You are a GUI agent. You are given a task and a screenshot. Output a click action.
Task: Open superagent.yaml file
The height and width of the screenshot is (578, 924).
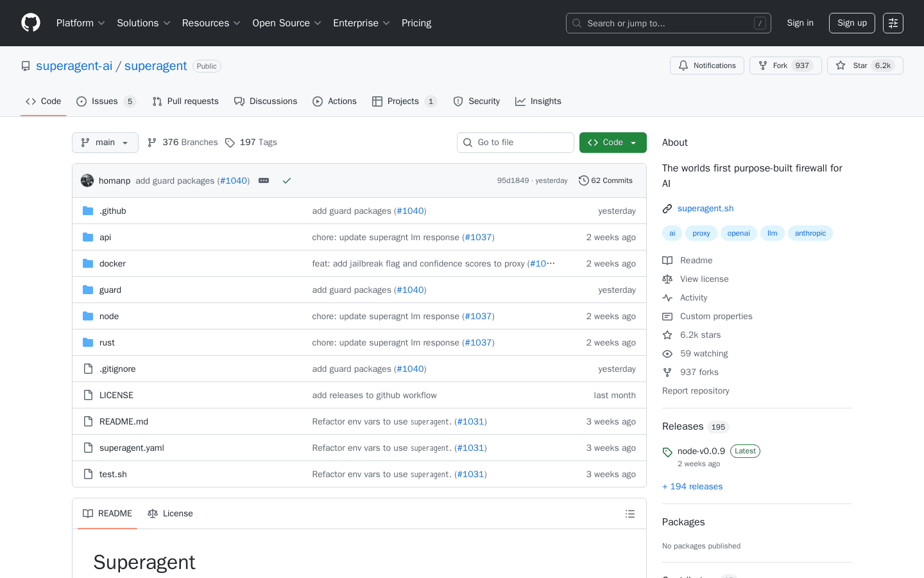pos(132,448)
